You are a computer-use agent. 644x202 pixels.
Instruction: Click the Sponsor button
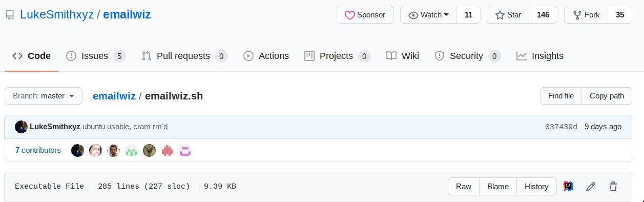click(365, 15)
